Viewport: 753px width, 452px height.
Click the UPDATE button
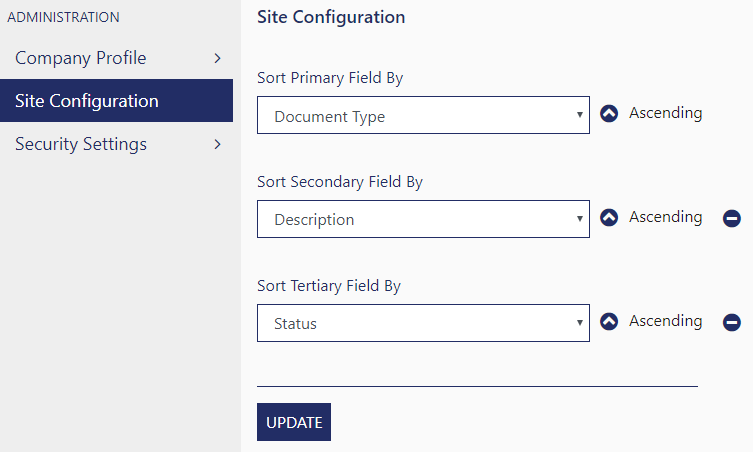pyautogui.click(x=294, y=422)
